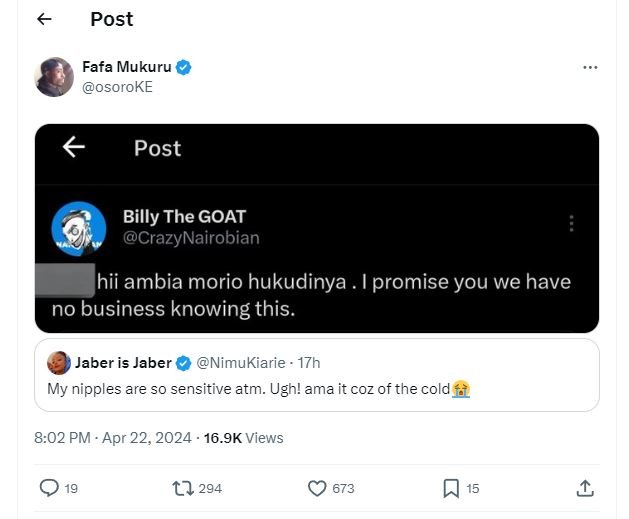629x519 pixels.
Task: Click the blue verified badge near Fafa Mukuru
Action: pos(184,67)
